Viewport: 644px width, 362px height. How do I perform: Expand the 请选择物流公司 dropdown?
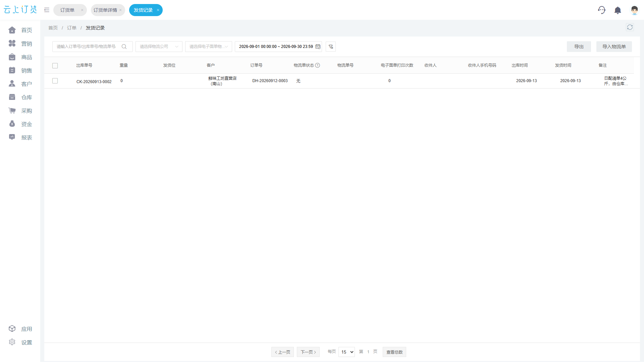[x=159, y=47]
